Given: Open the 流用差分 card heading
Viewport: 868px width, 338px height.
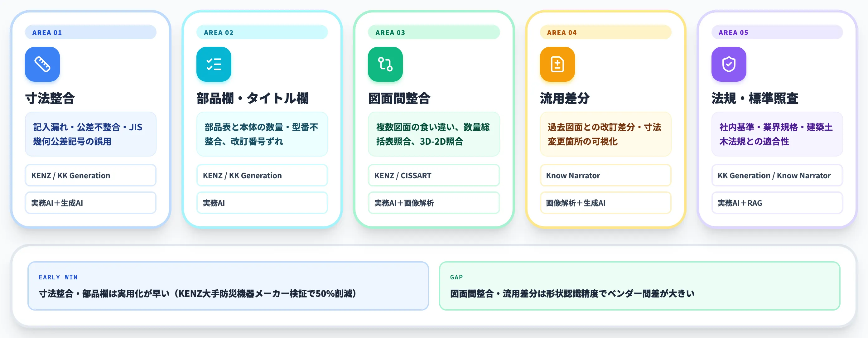Looking at the screenshot, I should click(565, 99).
